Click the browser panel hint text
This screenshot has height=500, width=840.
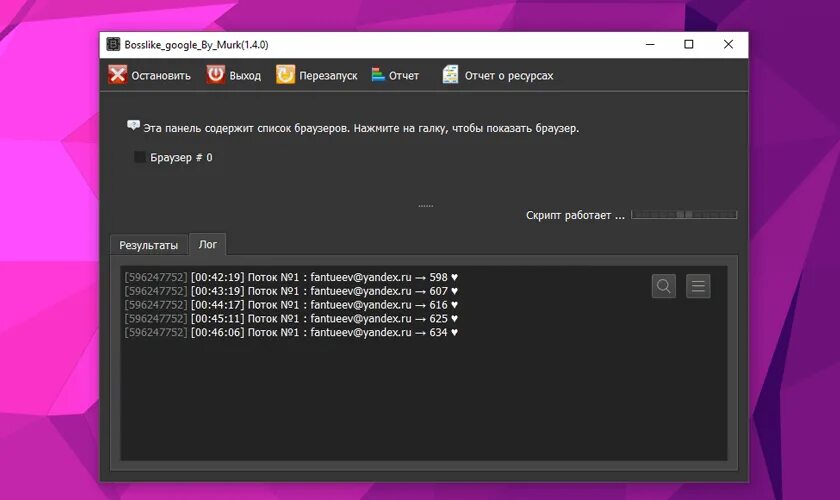[361, 128]
